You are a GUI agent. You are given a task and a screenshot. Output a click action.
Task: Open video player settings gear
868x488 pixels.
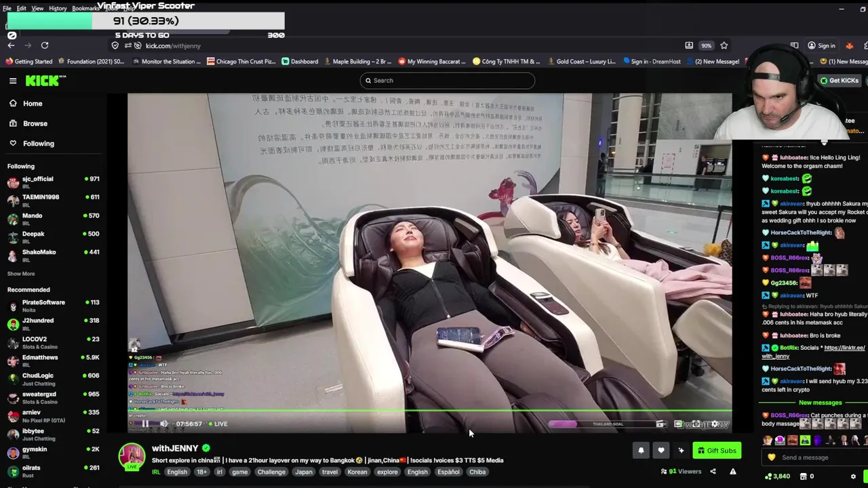(x=715, y=424)
